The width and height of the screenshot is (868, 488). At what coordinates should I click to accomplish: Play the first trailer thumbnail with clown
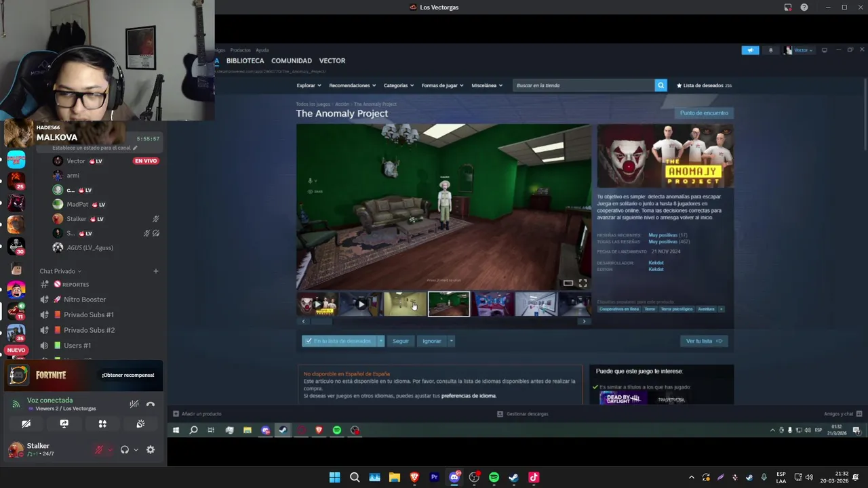(317, 304)
